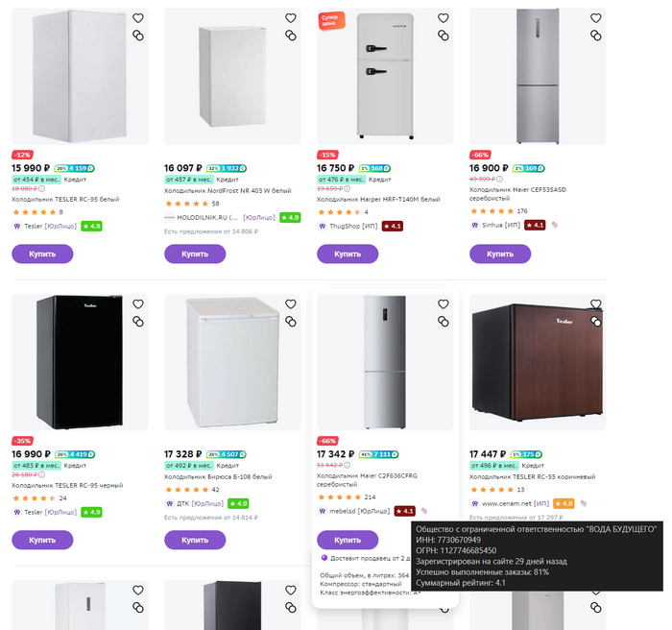Favorite the Harper HRF-T140M fridge
672x630 pixels.
443,18
